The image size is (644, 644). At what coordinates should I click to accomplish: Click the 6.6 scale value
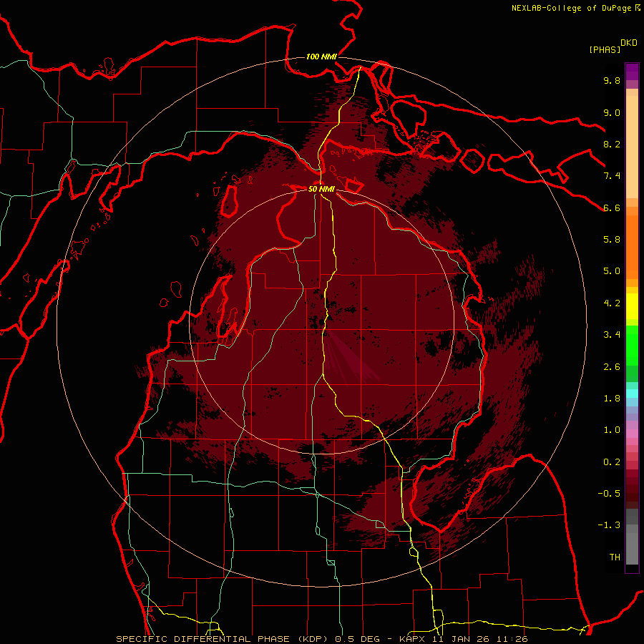point(612,208)
